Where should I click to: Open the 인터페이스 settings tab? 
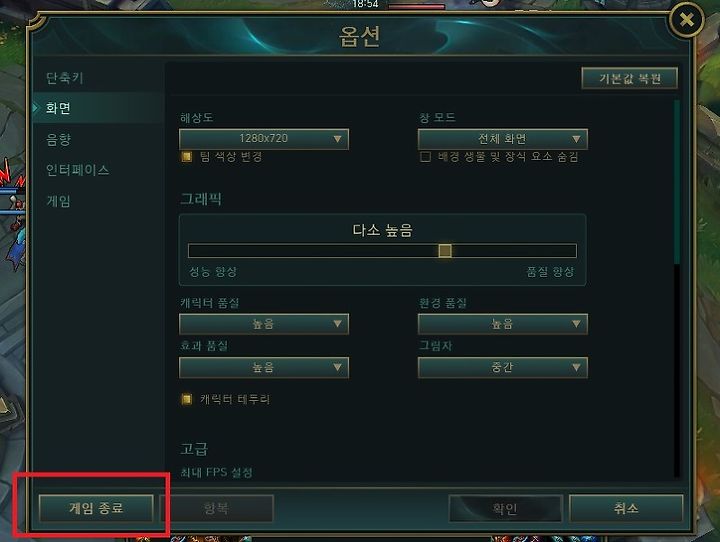(78, 170)
